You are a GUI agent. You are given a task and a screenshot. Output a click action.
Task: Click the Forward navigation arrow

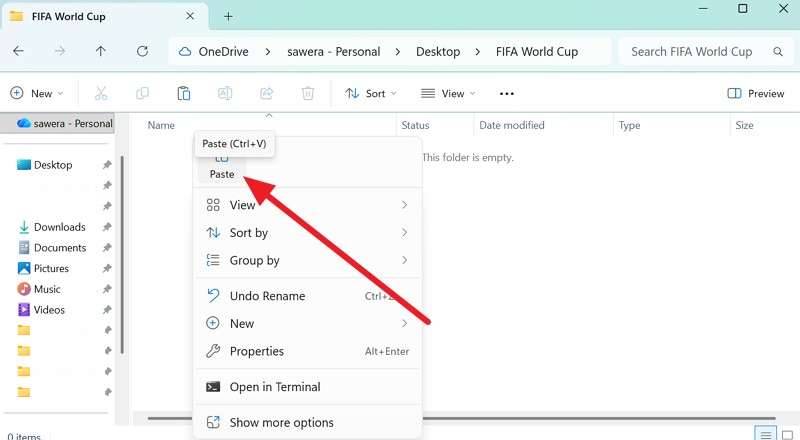(60, 51)
